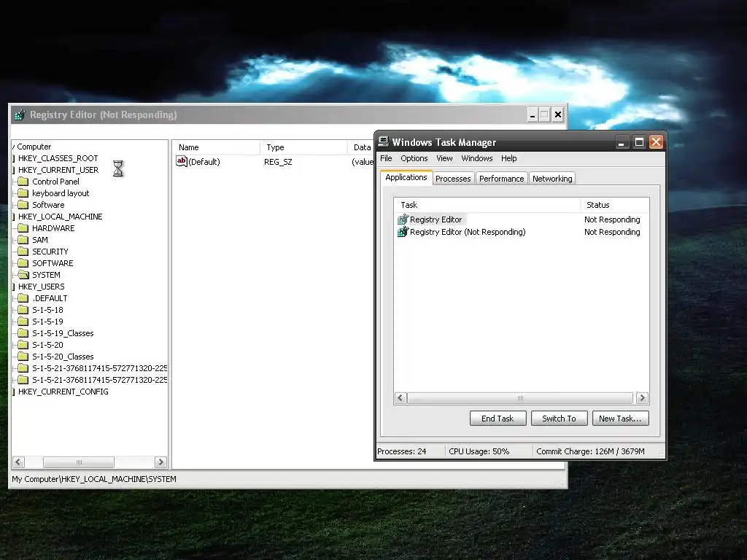
Task: Click the registry tree horizontal scrollbar thumb
Action: tap(79, 462)
